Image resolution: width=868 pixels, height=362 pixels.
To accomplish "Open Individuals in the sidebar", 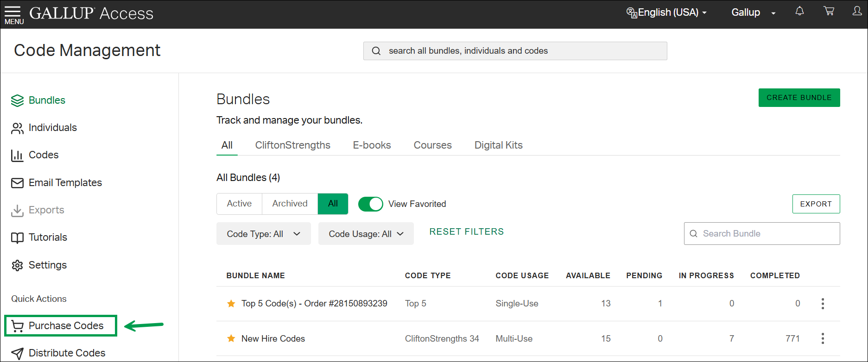I will (x=53, y=128).
